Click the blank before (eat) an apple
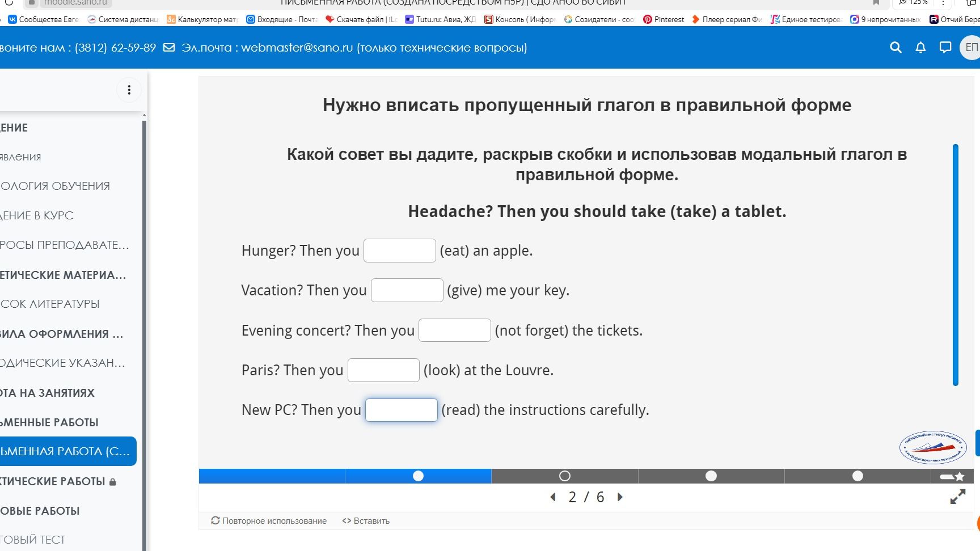This screenshot has width=980, height=551. [x=400, y=251]
